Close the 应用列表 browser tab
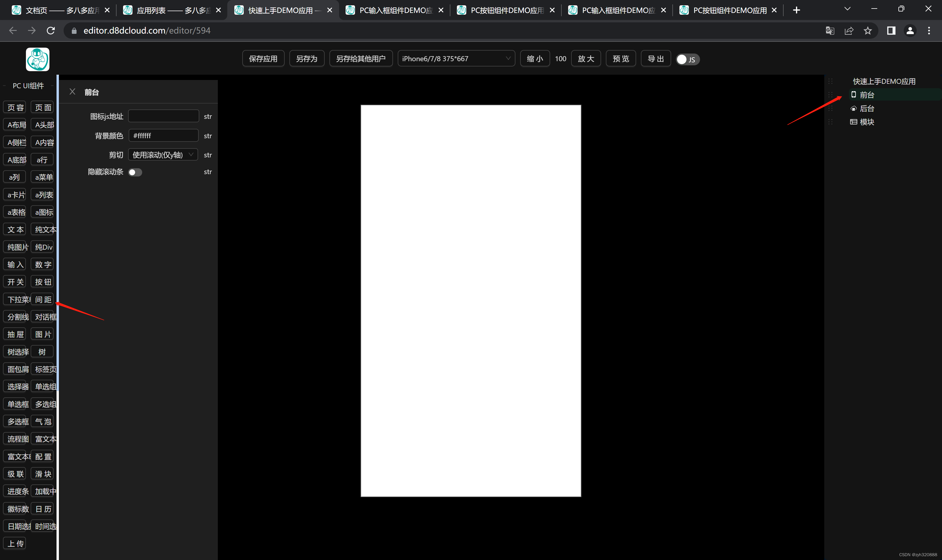 pos(218,10)
